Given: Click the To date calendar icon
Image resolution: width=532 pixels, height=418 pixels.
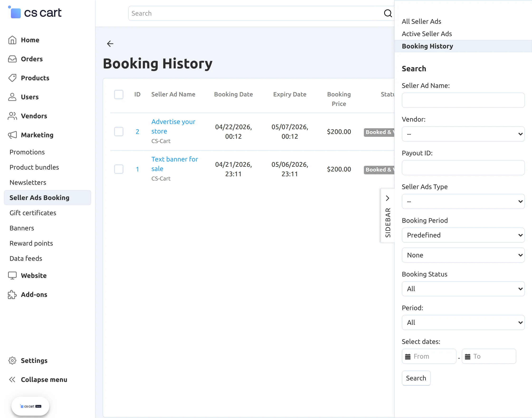Looking at the screenshot, I should click(468, 356).
